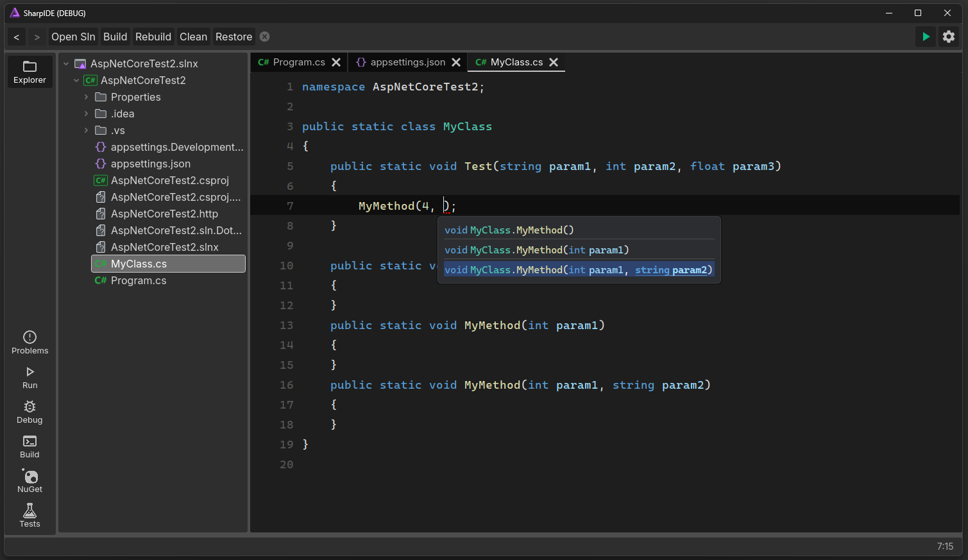Navigate forward with the > button
The height and width of the screenshot is (560, 968).
[x=37, y=37]
